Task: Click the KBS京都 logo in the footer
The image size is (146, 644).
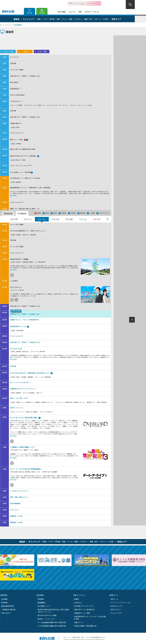Action: pos(47,638)
